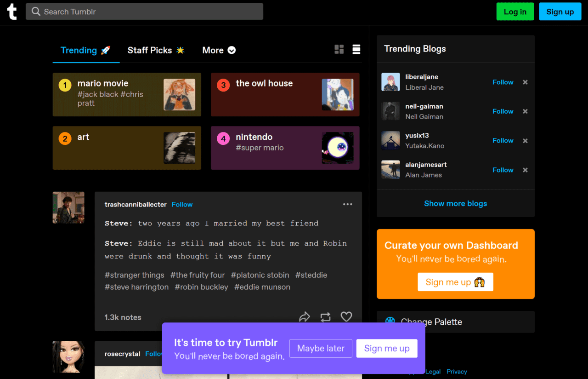Viewport: 588px width, 379px height.
Task: Follow the yusix13 blog
Action: [503, 140]
